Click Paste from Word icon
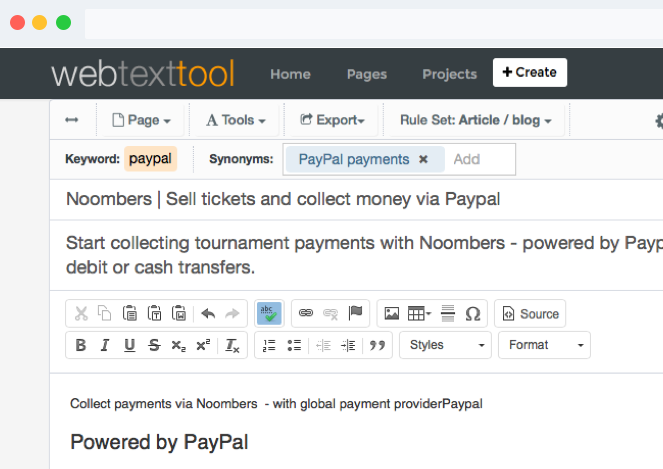The image size is (663, 469). pos(179,314)
